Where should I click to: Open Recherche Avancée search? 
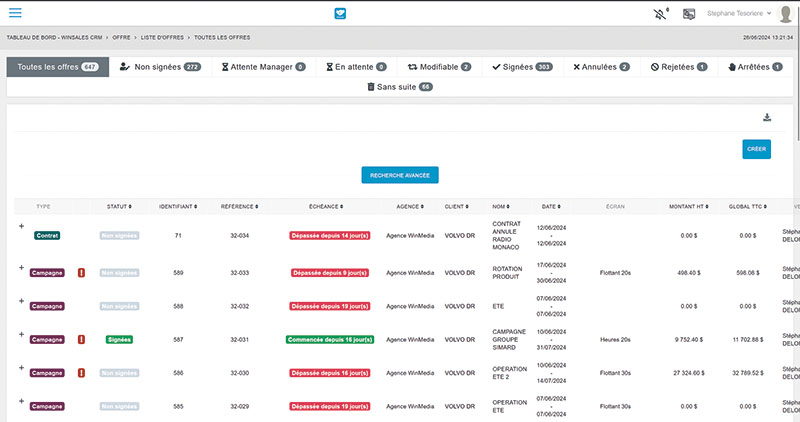coord(400,175)
